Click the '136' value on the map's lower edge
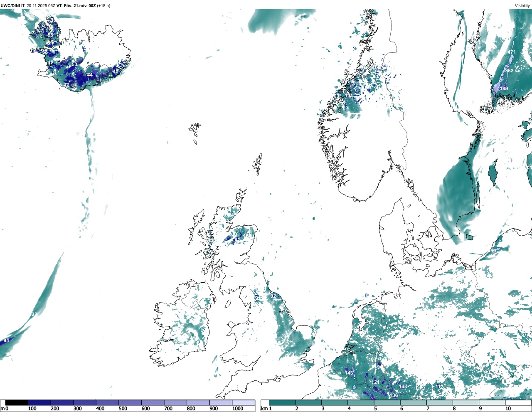532x412 pixels. click(394, 396)
